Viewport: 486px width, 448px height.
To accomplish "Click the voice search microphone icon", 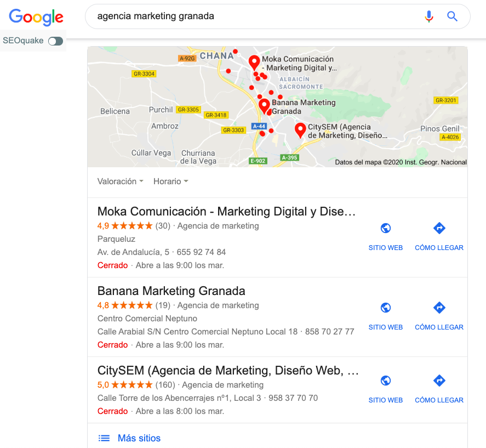I will (x=429, y=16).
